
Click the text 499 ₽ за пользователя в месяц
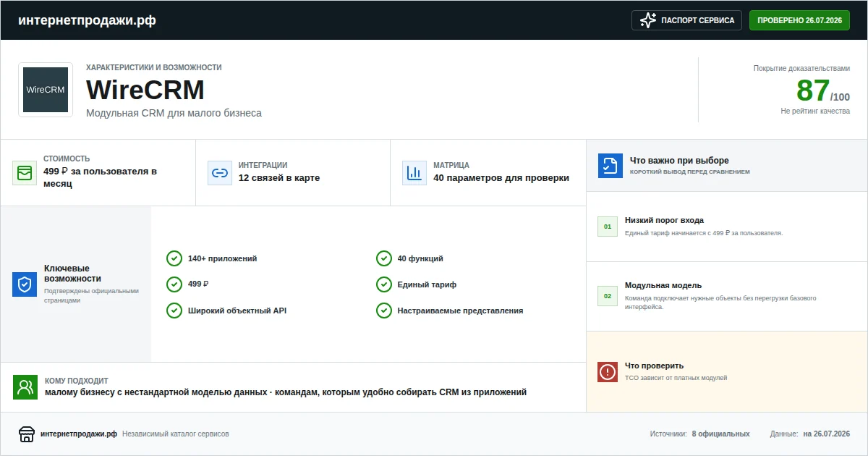[100, 177]
